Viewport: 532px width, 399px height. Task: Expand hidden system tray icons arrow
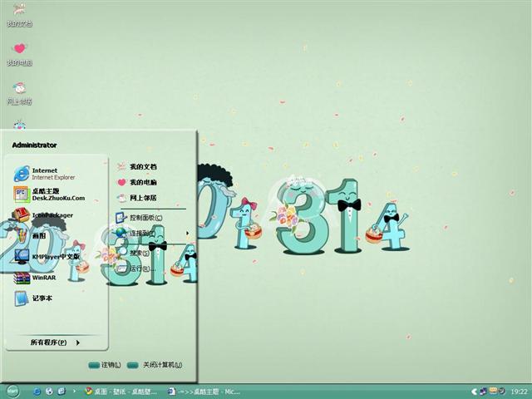click(x=474, y=392)
